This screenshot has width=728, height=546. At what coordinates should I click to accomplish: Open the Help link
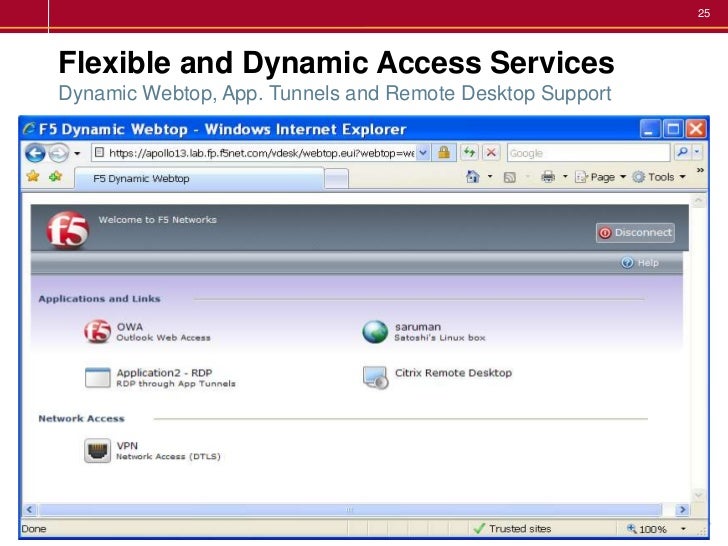click(x=640, y=263)
